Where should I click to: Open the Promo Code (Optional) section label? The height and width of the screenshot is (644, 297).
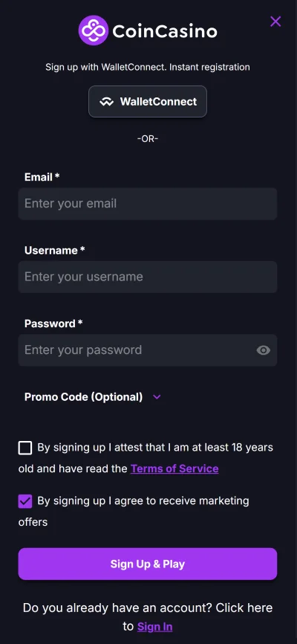coord(84,397)
